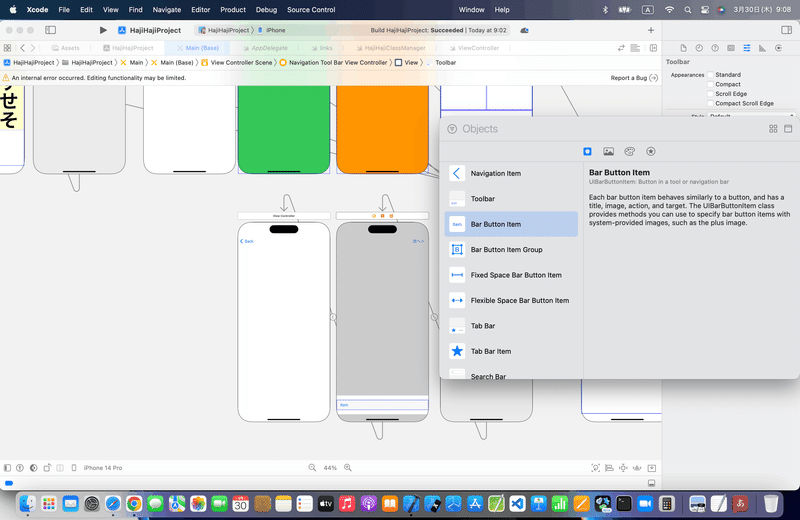
Task: Add editor on right icon
Action: pyautogui.click(x=653, y=48)
